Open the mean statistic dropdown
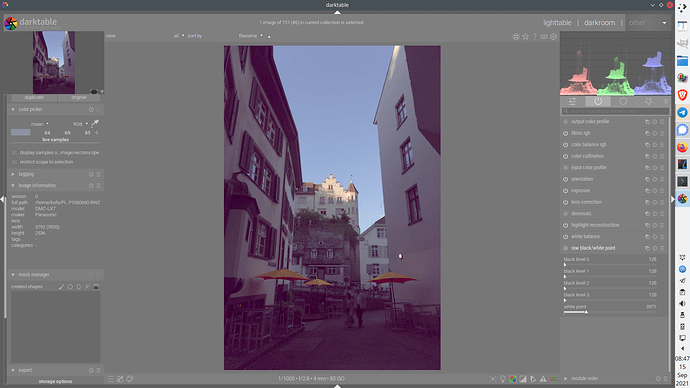The height and width of the screenshot is (388, 690). coord(39,124)
